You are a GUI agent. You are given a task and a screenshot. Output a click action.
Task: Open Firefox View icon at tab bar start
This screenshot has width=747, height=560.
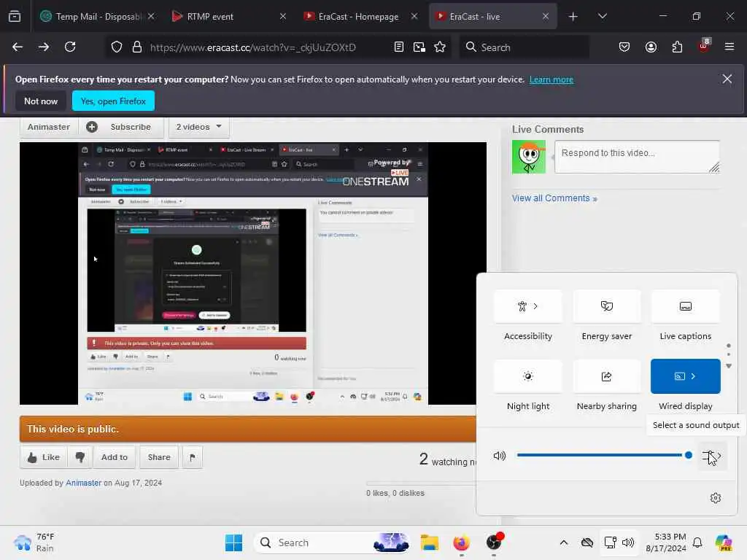[x=15, y=17]
